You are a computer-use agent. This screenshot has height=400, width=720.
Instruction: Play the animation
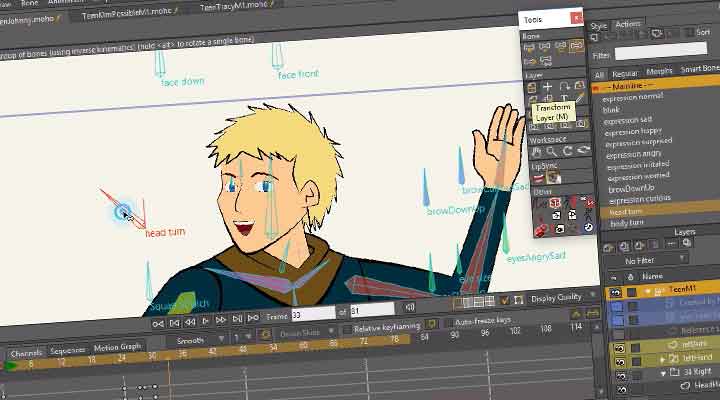(x=205, y=321)
